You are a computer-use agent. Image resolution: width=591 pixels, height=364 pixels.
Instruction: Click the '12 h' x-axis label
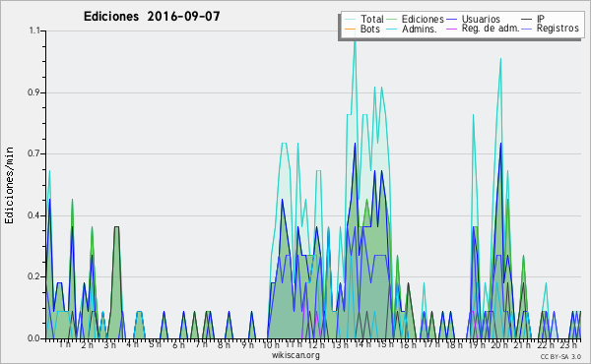click(316, 344)
